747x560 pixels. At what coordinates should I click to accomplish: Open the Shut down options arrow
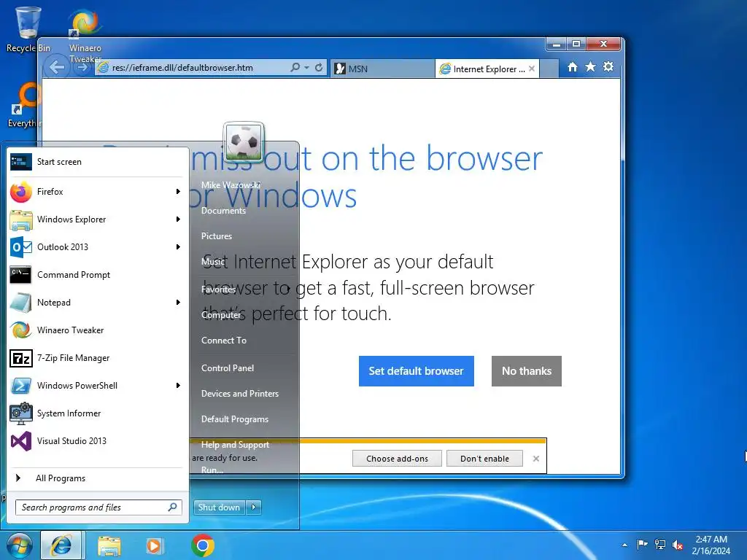(x=254, y=507)
